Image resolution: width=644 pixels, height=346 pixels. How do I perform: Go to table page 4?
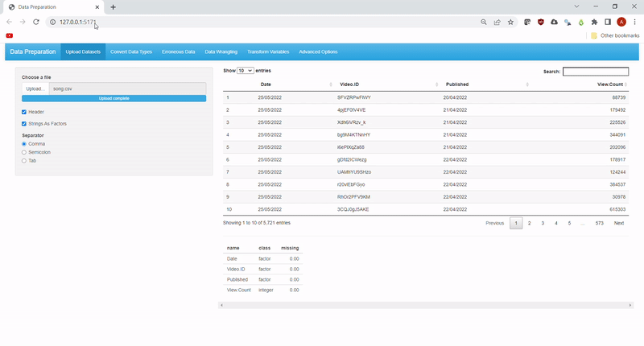pyautogui.click(x=556, y=223)
